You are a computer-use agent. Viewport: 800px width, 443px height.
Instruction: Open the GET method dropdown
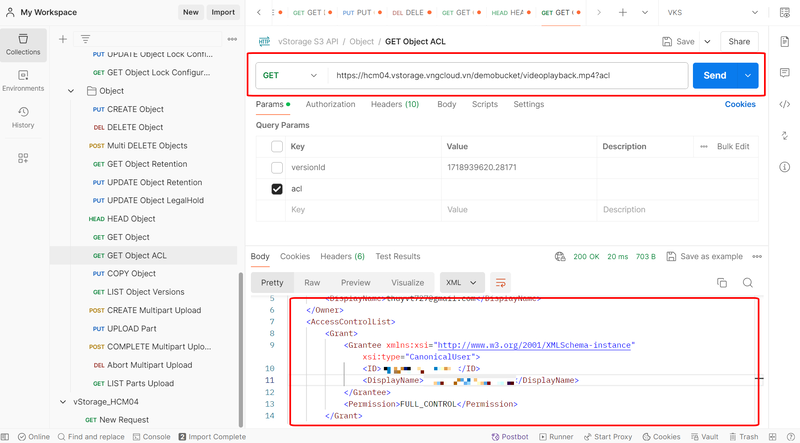292,75
